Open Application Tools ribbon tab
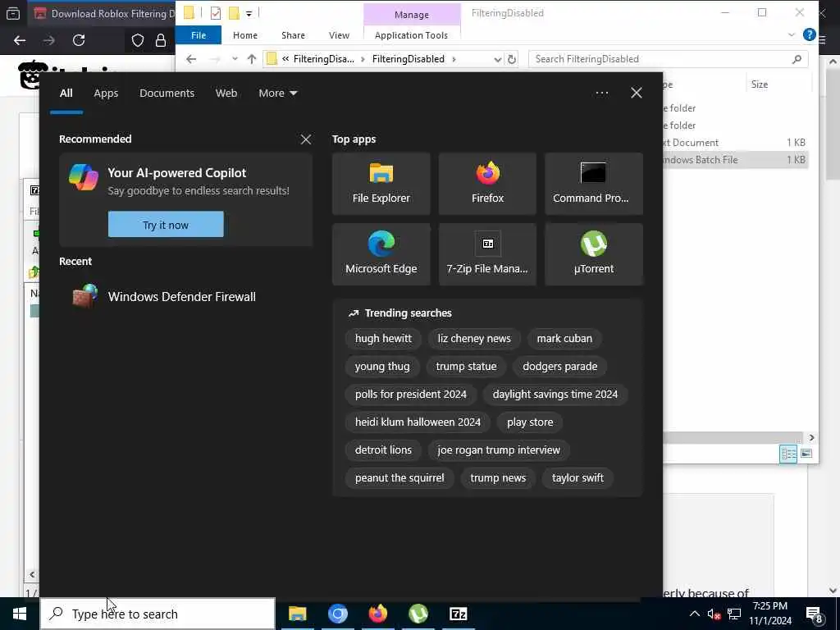 [x=411, y=35]
